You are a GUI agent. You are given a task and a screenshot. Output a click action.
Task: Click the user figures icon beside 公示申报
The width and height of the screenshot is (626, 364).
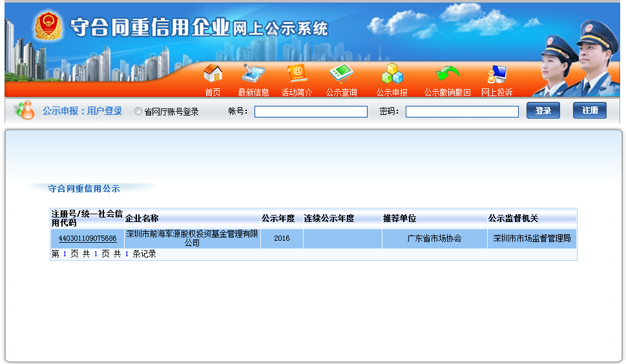point(25,110)
